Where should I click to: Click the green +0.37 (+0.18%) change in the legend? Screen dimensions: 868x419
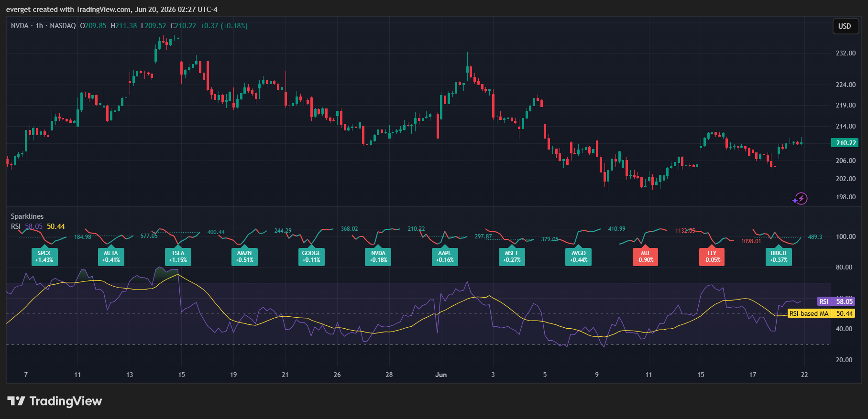[x=224, y=26]
